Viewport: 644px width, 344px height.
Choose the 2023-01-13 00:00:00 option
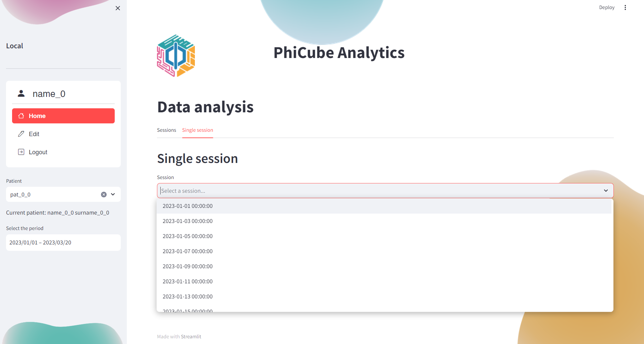point(187,296)
